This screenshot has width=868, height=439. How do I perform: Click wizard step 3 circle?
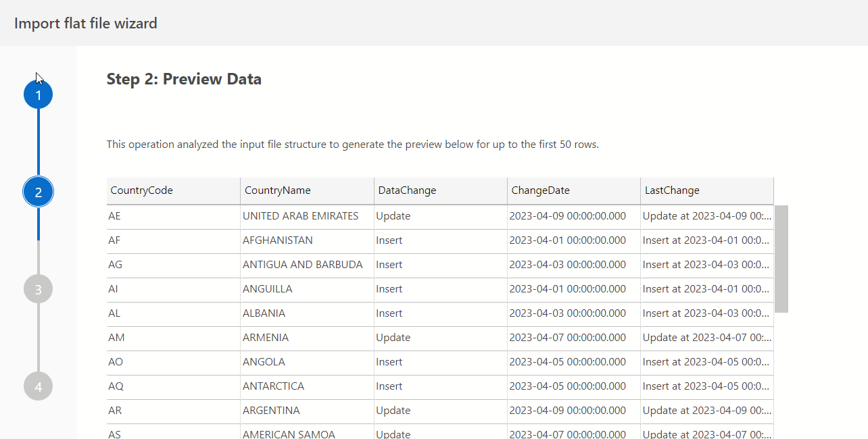pos(38,289)
